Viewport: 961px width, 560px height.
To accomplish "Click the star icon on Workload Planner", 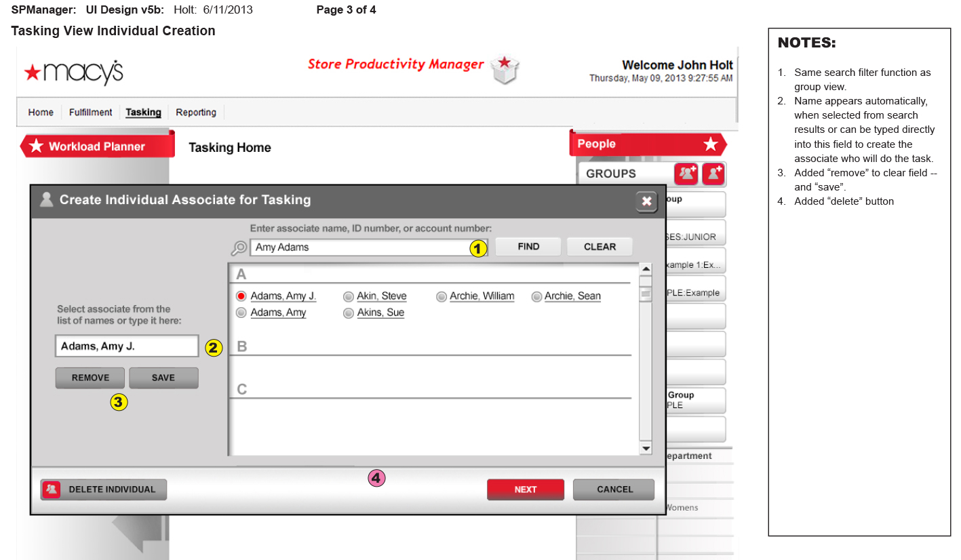I will (36, 146).
